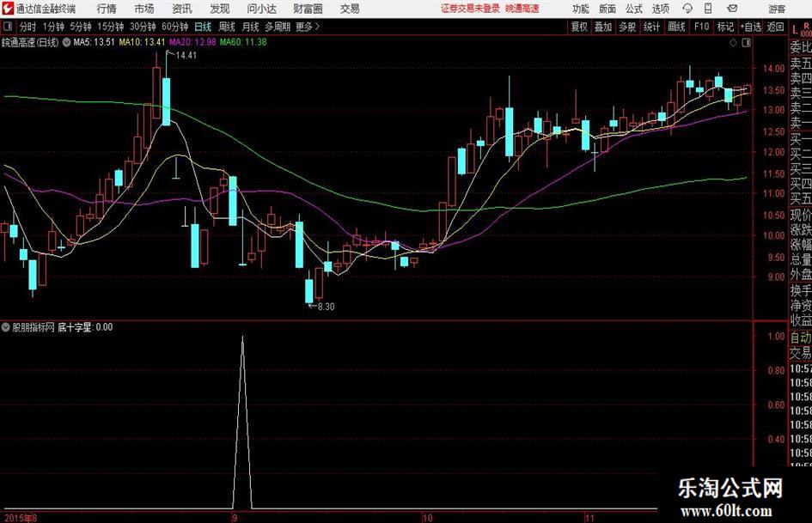This screenshot has height=523, width=812.
Task: Click the L button in right panel
Action: (796, 29)
